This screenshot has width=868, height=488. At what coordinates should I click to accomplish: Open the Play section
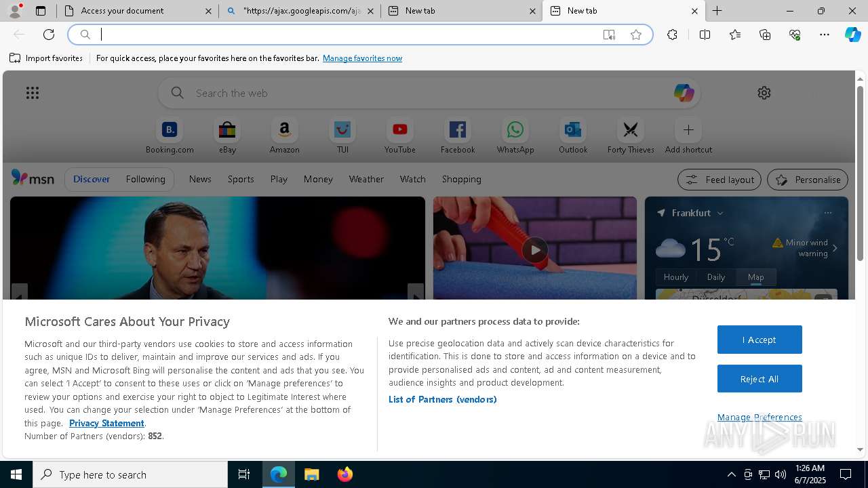pos(279,179)
